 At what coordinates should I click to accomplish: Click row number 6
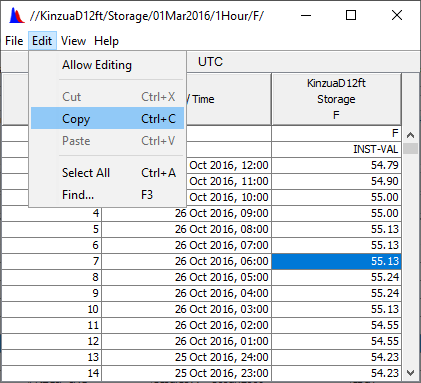point(52,245)
